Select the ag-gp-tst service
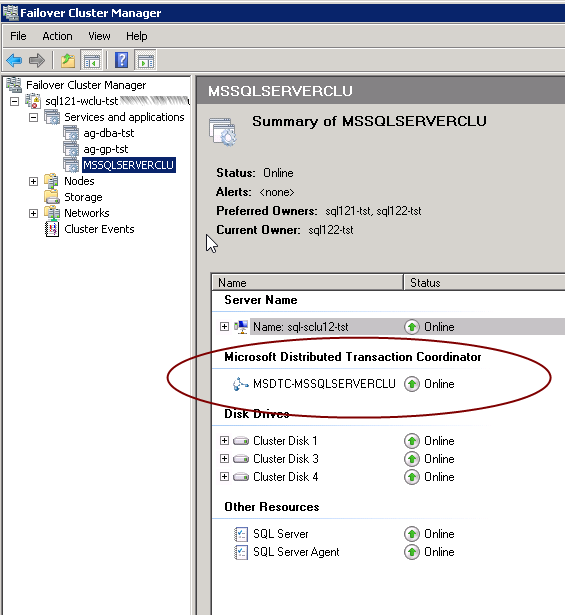 pyautogui.click(x=105, y=149)
